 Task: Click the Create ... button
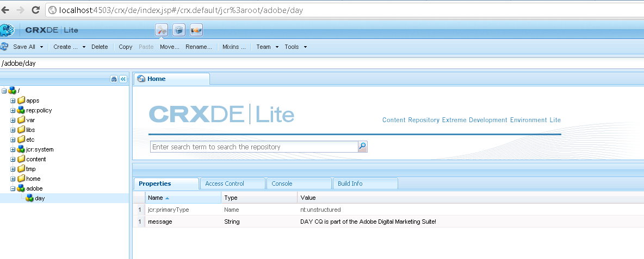[66, 47]
